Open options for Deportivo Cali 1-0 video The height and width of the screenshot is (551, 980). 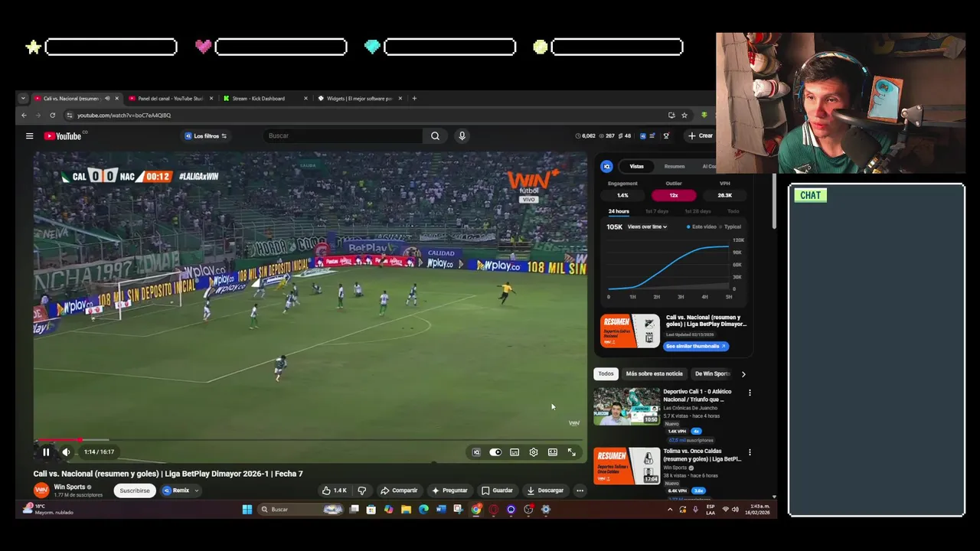tap(750, 393)
